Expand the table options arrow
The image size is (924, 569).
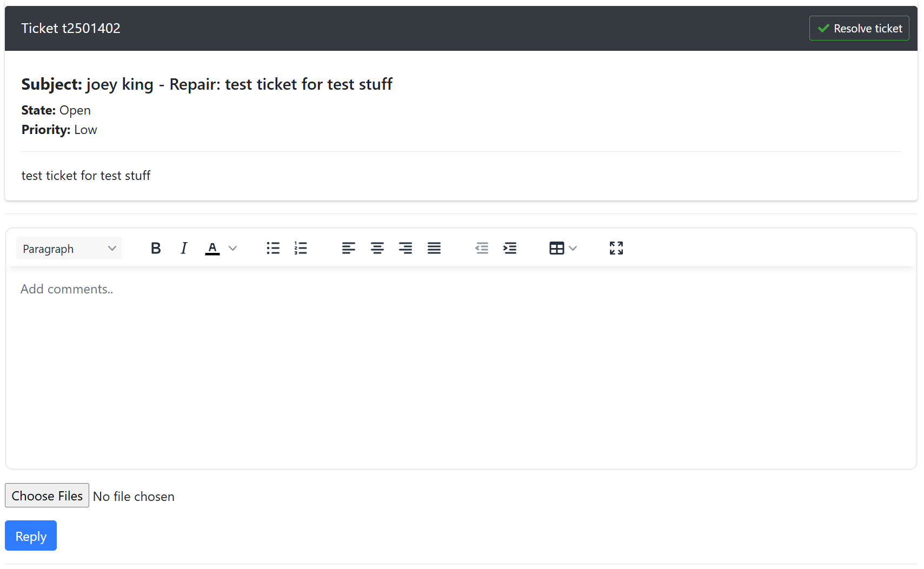(573, 249)
